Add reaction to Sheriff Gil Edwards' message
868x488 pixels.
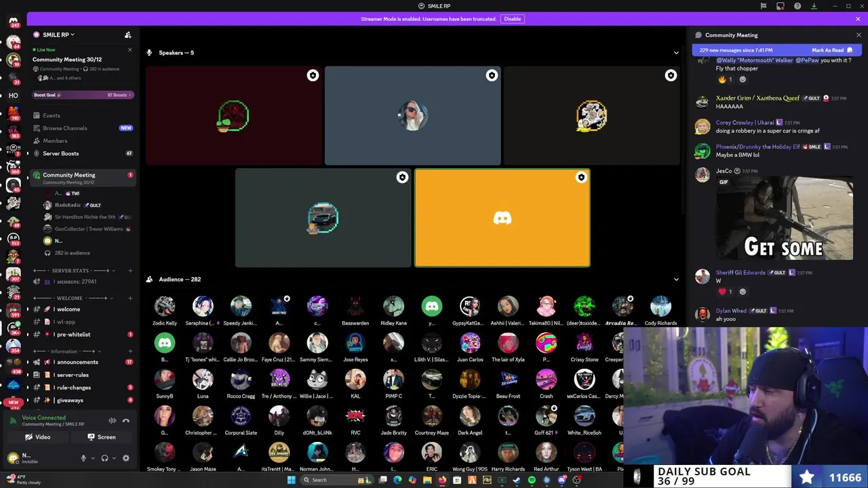pos(743,291)
